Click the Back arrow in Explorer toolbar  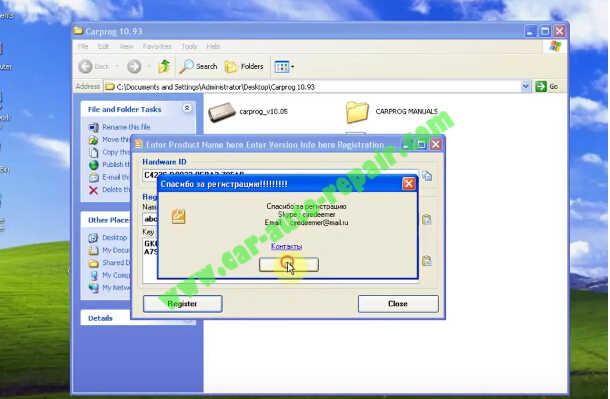(86, 66)
